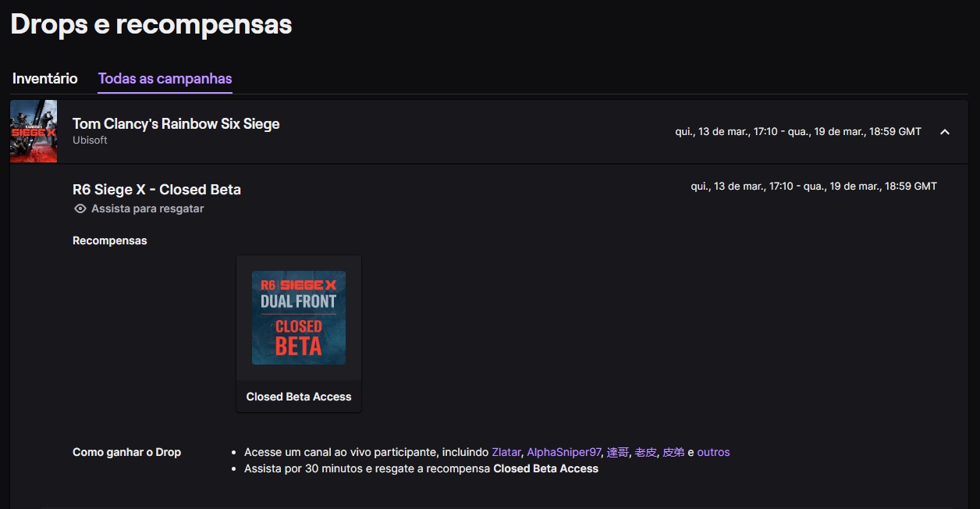The width and height of the screenshot is (980, 509).
Task: Select the Closed Beta Access reward label
Action: click(x=299, y=397)
